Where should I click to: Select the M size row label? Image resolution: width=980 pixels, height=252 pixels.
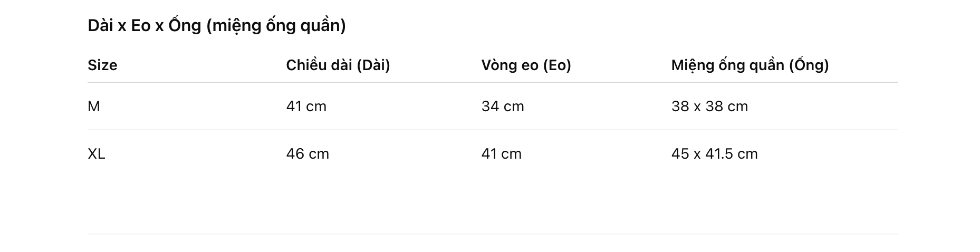(94, 106)
